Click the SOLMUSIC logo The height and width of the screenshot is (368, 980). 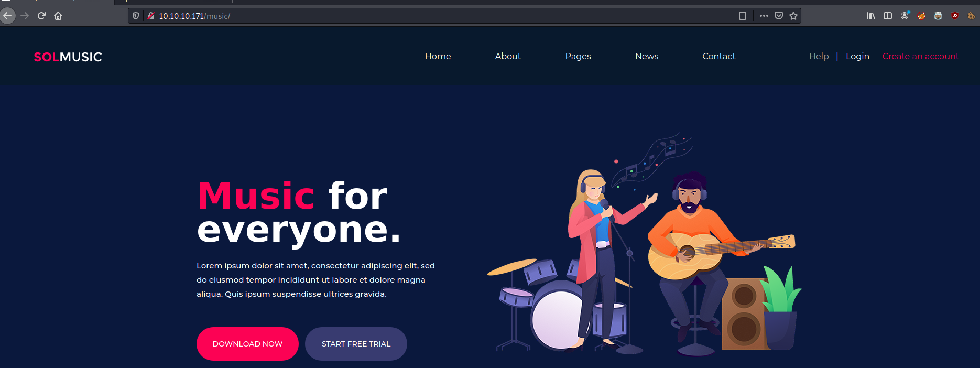68,57
